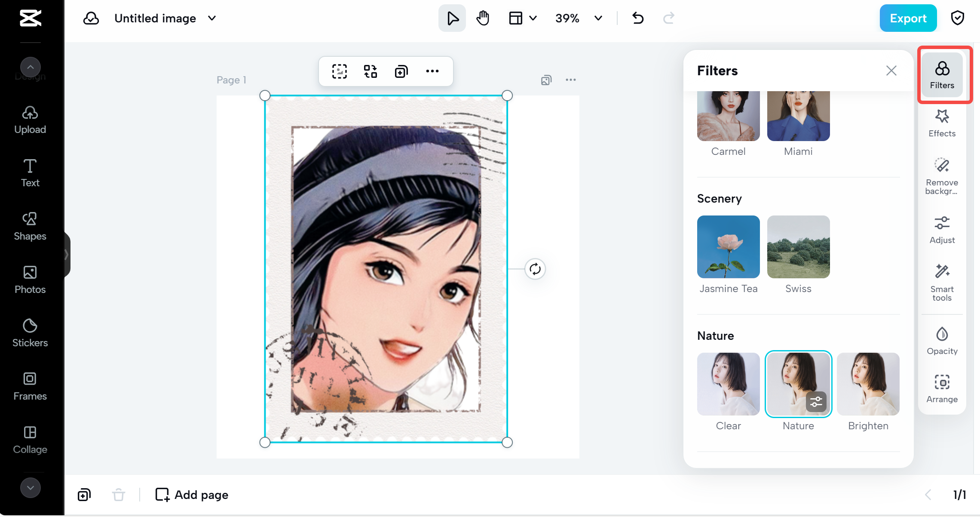Open the Upload panel

click(x=30, y=119)
